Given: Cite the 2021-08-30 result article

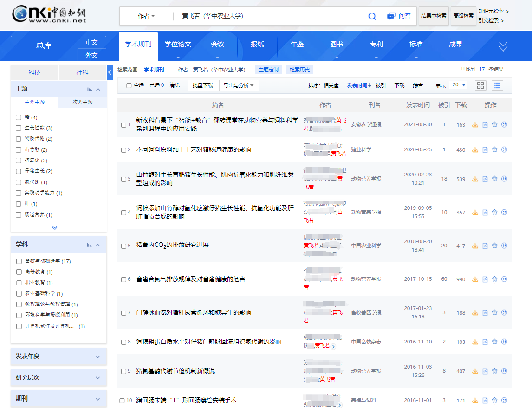Looking at the screenshot, I should [504, 124].
